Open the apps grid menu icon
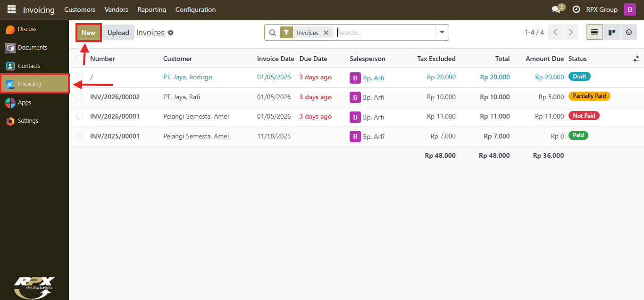 point(11,9)
